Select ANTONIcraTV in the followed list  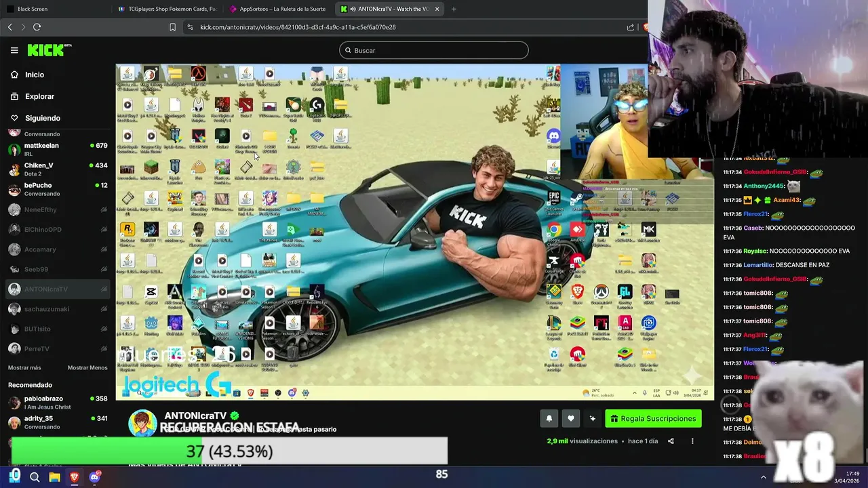click(58, 289)
